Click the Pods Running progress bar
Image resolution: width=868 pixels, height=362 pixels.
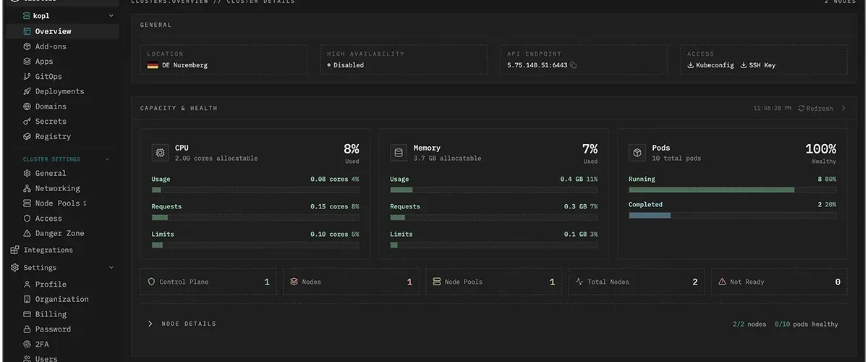point(733,190)
